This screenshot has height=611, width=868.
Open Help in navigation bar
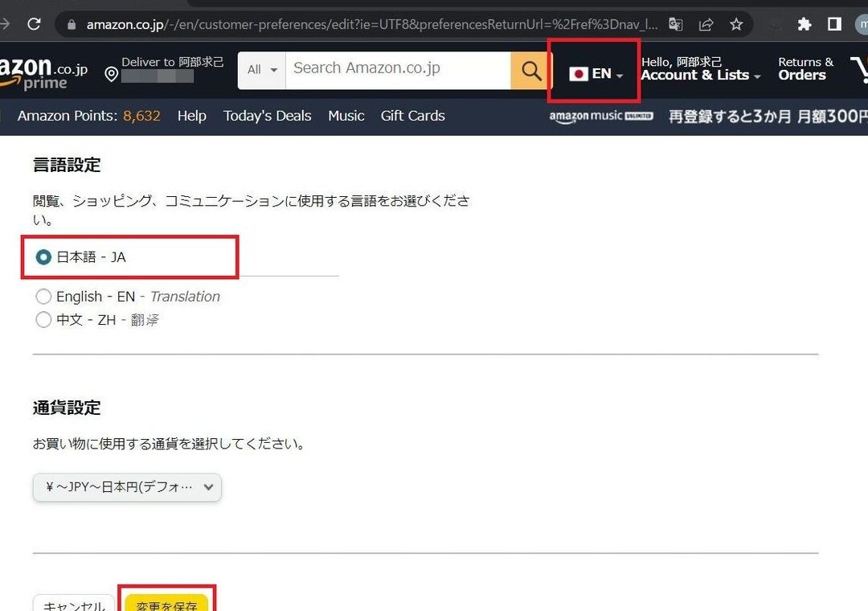tap(191, 116)
